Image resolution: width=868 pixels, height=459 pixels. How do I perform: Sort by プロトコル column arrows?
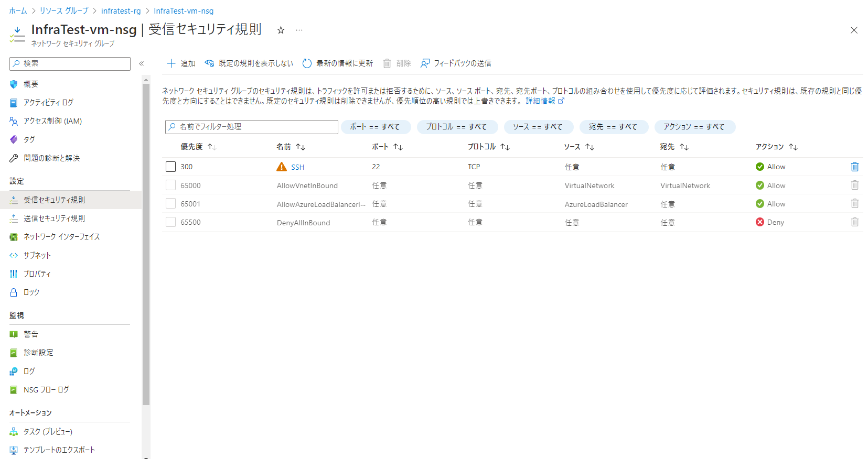click(505, 147)
